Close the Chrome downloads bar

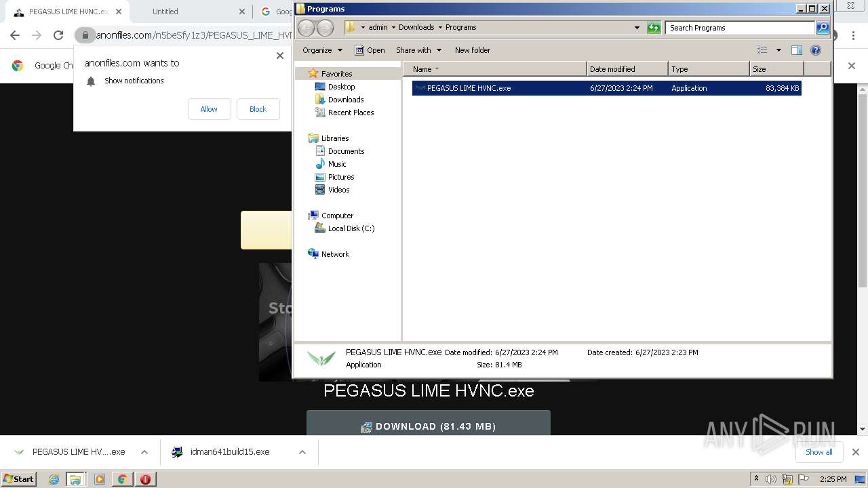coord(856,452)
